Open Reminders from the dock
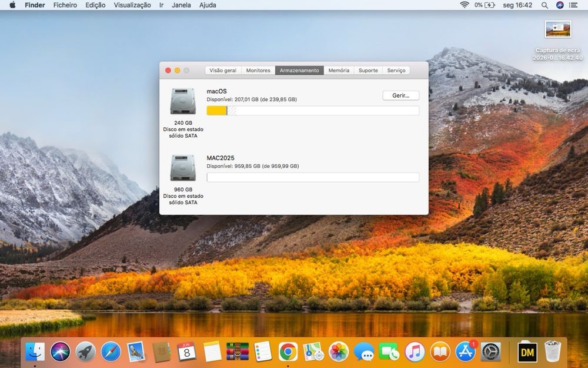 [263, 352]
